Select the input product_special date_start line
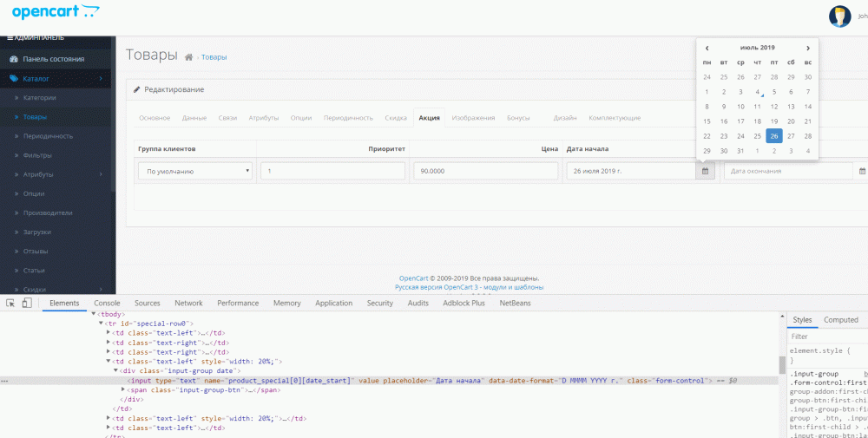The width and height of the screenshot is (868, 438). (x=418, y=381)
